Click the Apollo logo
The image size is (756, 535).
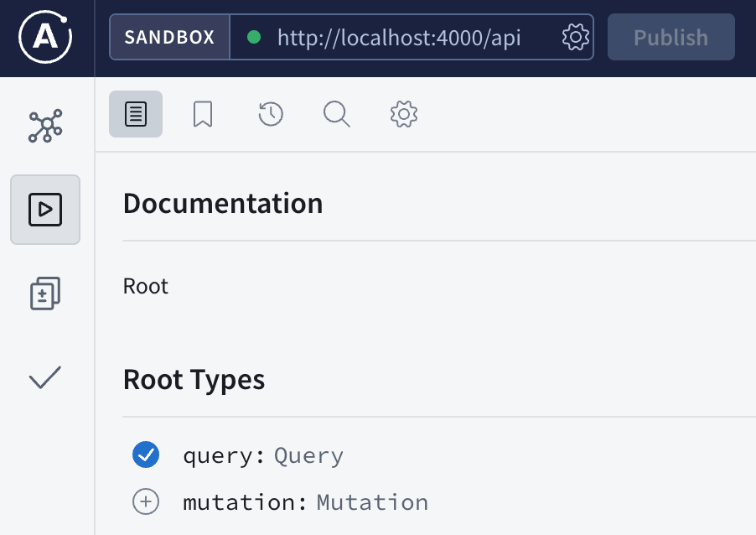tap(45, 38)
